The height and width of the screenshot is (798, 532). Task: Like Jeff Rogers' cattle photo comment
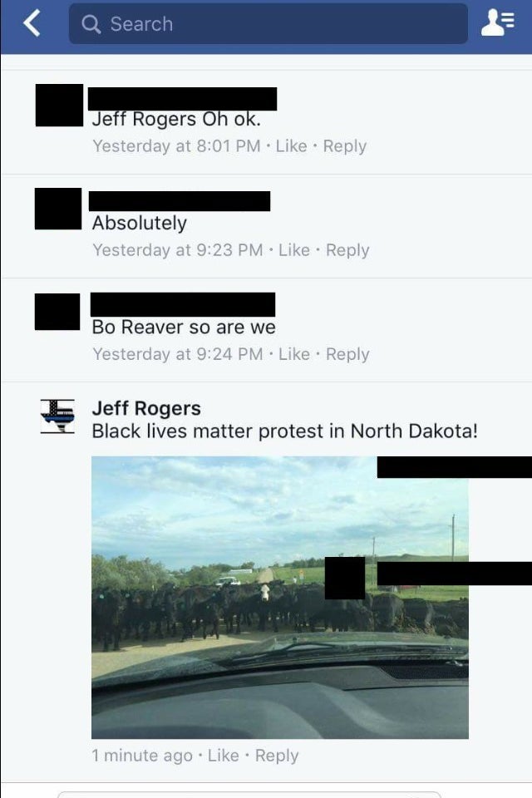[223, 756]
